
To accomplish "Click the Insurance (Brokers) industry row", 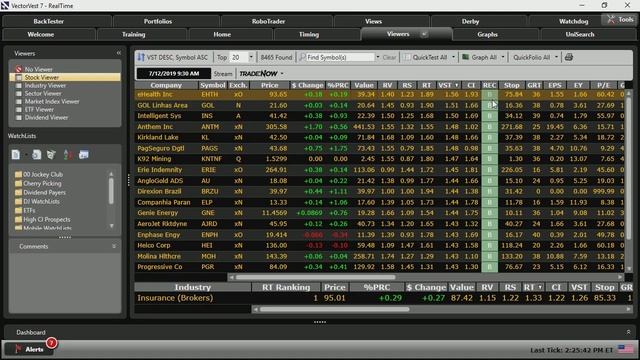I will point(384,298).
